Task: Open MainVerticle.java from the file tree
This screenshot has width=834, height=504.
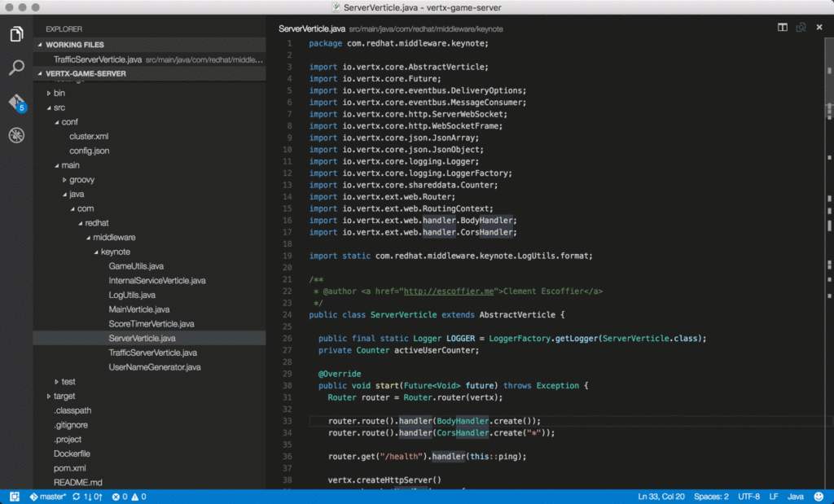Action: tap(138, 309)
